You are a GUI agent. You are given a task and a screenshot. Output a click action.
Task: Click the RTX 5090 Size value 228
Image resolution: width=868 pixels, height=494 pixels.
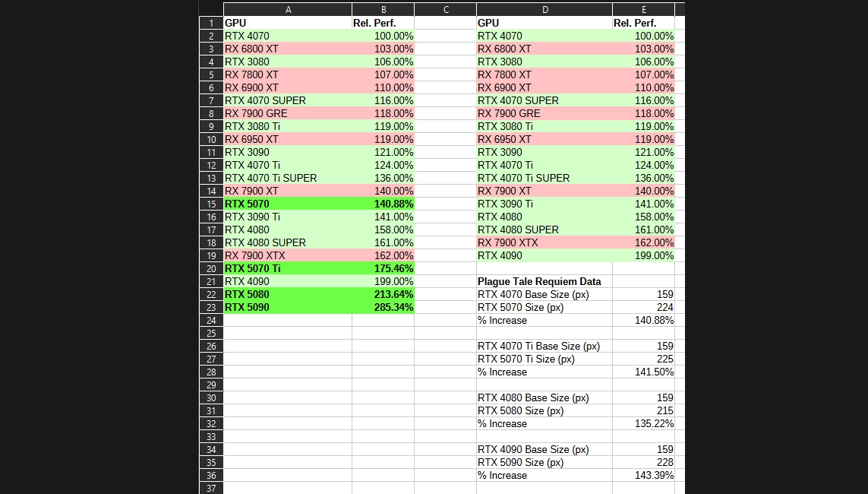pos(643,462)
